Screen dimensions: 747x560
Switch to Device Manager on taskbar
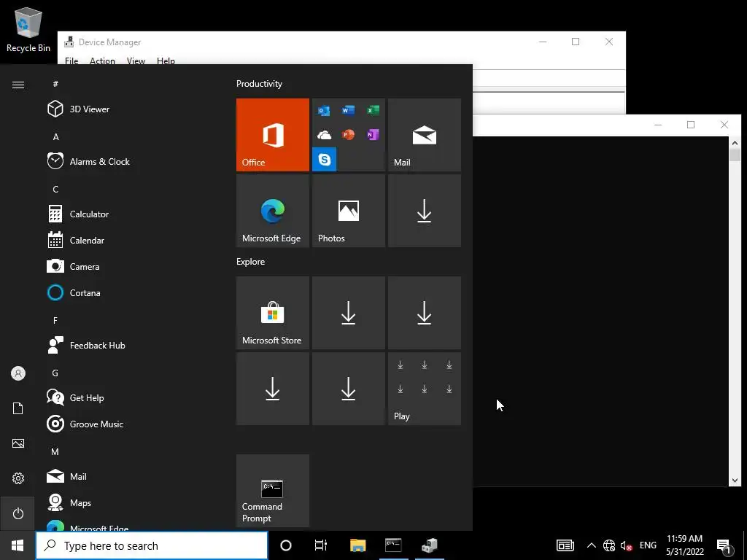[430, 545]
